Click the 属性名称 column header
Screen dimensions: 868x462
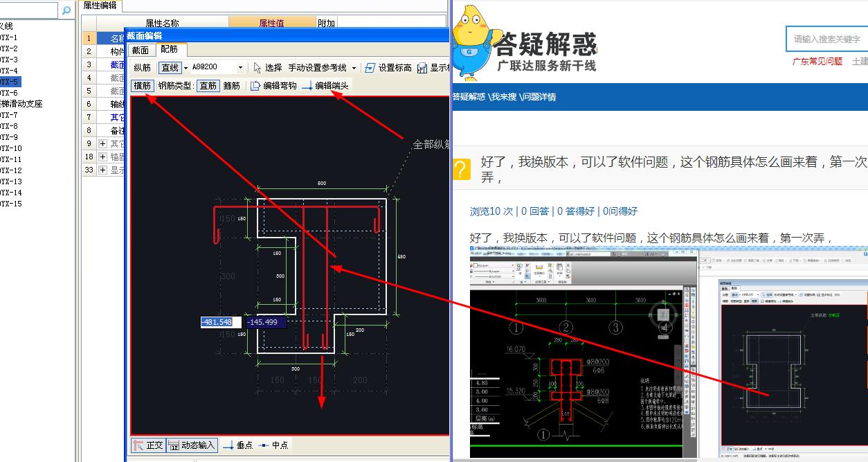point(163,24)
